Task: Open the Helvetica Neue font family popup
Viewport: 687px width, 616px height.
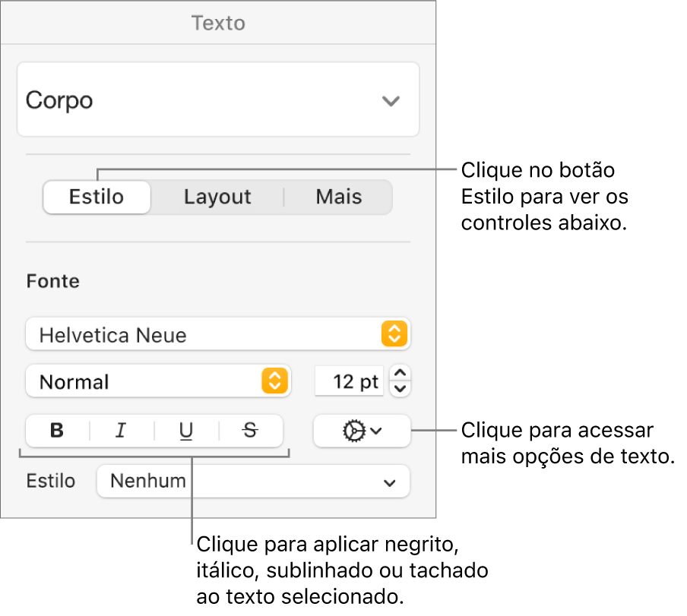Action: tap(218, 334)
